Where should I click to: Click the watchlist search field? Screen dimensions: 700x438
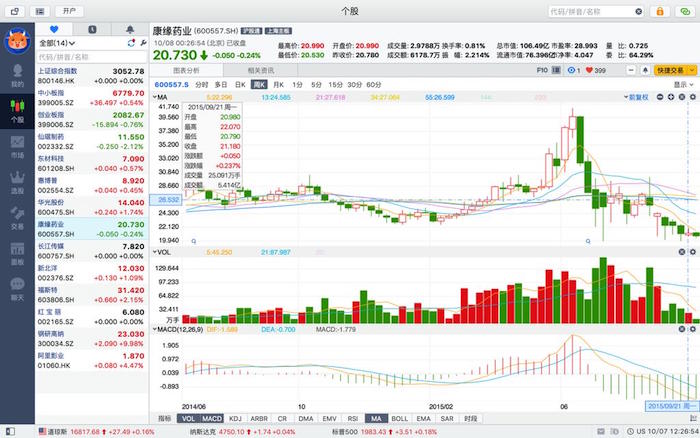(92, 57)
